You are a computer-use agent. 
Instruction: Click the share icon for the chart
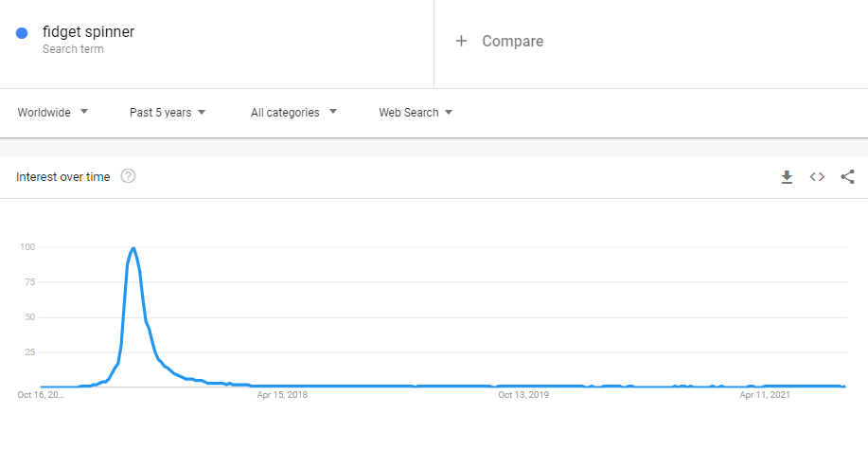point(847,177)
